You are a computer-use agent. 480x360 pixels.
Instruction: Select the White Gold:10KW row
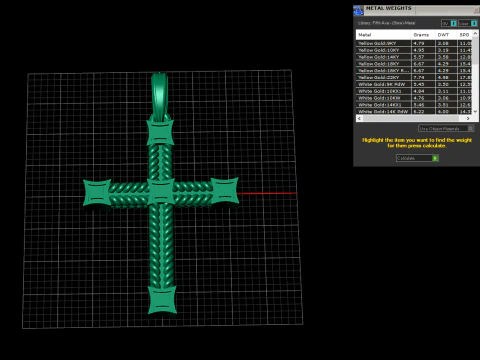(x=414, y=98)
